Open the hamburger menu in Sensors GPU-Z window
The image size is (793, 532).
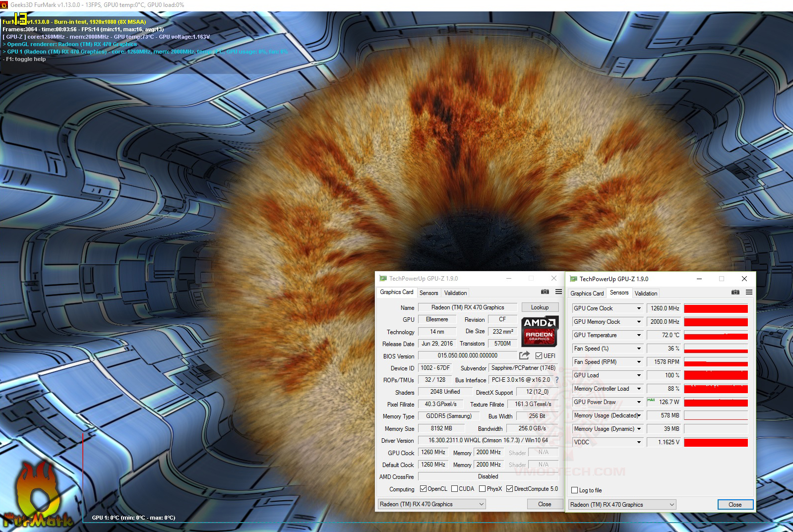(749, 293)
